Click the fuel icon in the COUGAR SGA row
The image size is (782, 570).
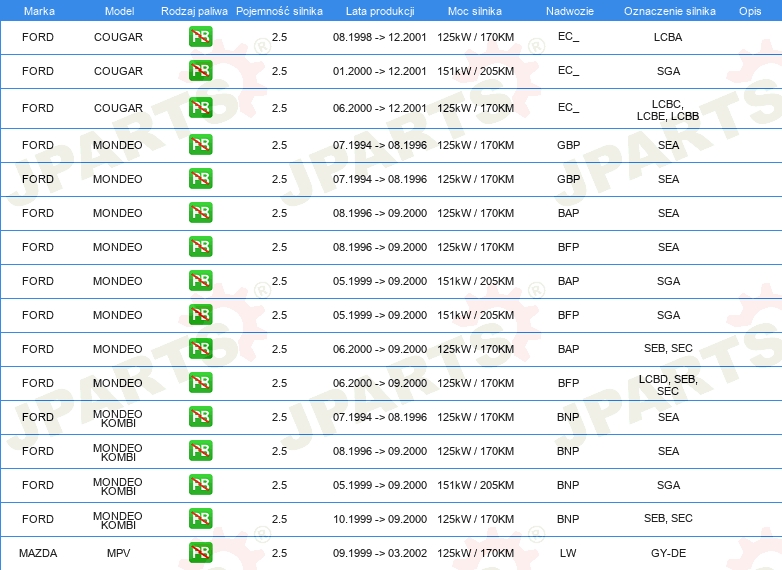pos(200,70)
